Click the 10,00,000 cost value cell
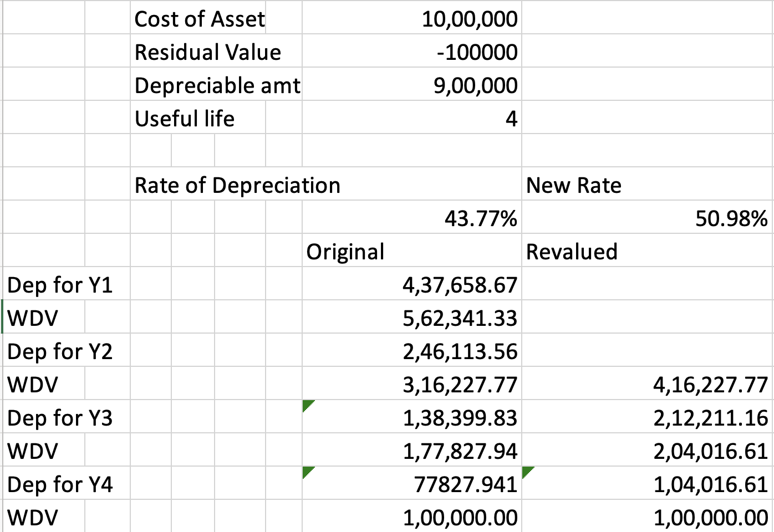The height and width of the screenshot is (532, 774). 469,19
